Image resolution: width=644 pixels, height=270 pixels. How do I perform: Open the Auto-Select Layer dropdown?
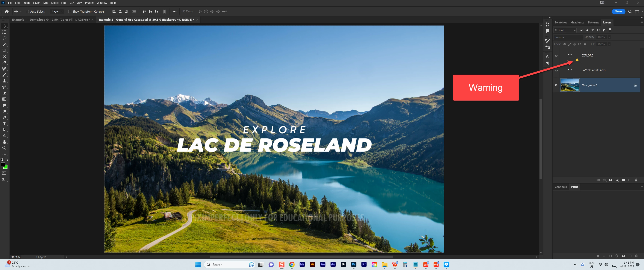tap(57, 11)
